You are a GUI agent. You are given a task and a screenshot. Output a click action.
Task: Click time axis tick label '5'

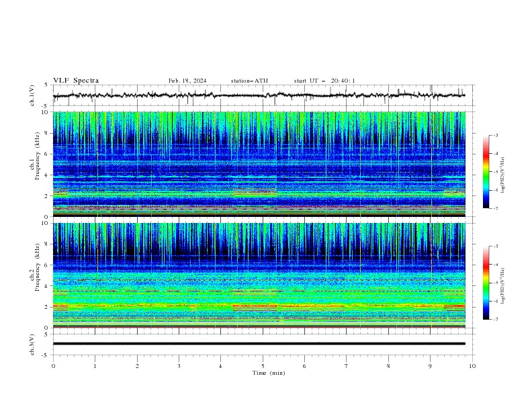(263, 366)
